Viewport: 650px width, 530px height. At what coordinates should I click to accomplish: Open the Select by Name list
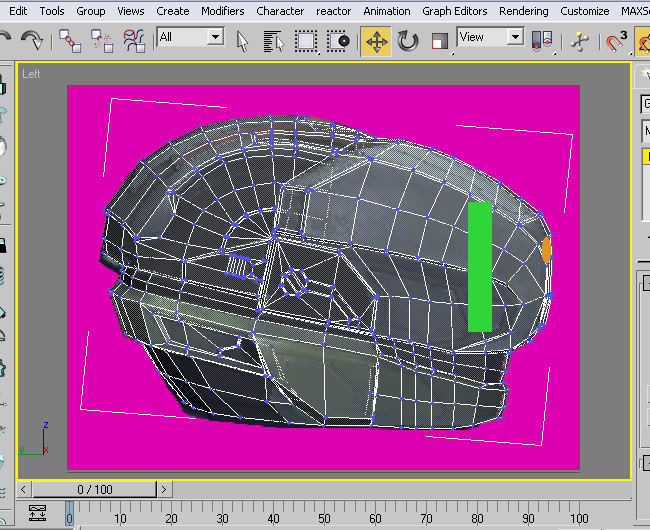(274, 41)
